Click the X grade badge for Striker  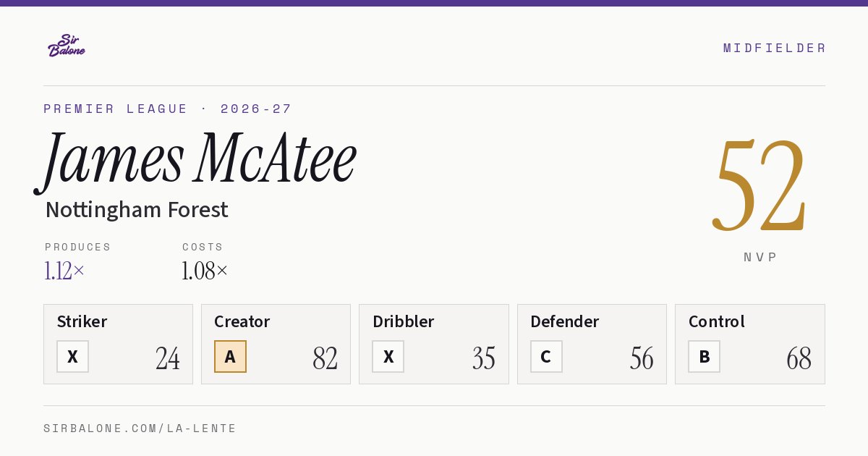click(x=72, y=357)
